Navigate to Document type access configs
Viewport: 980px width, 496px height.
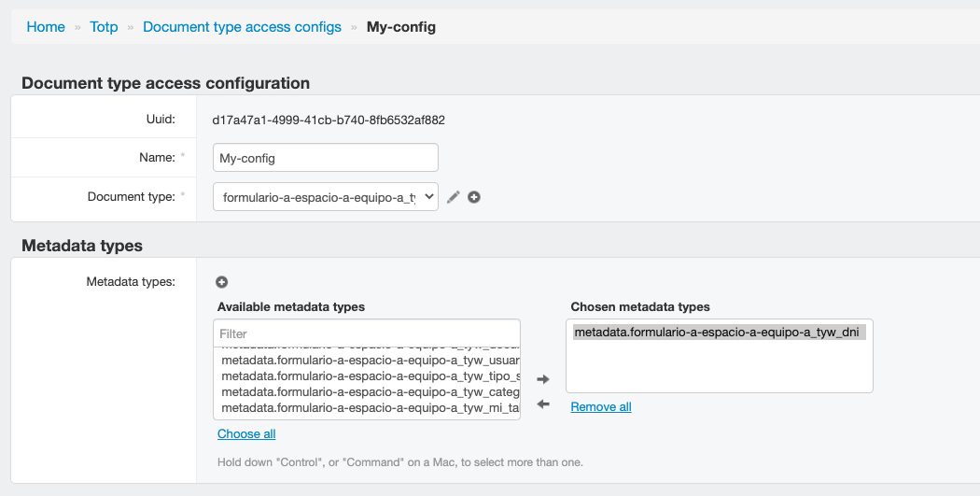pyautogui.click(x=242, y=27)
